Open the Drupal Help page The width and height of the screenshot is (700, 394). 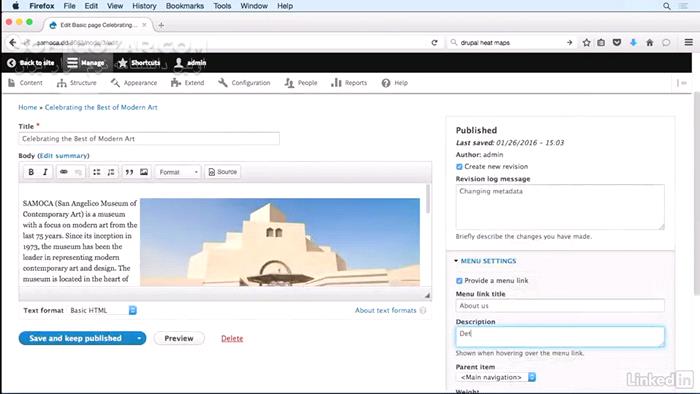(x=395, y=83)
